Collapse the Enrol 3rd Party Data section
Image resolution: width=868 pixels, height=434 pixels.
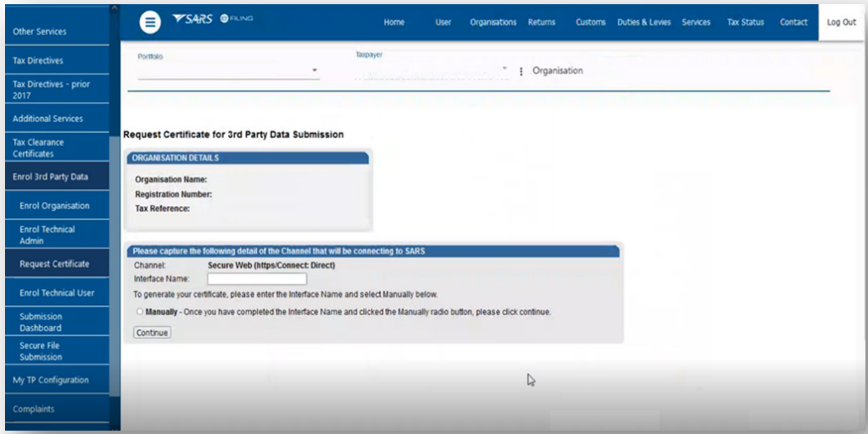pyautogui.click(x=57, y=176)
